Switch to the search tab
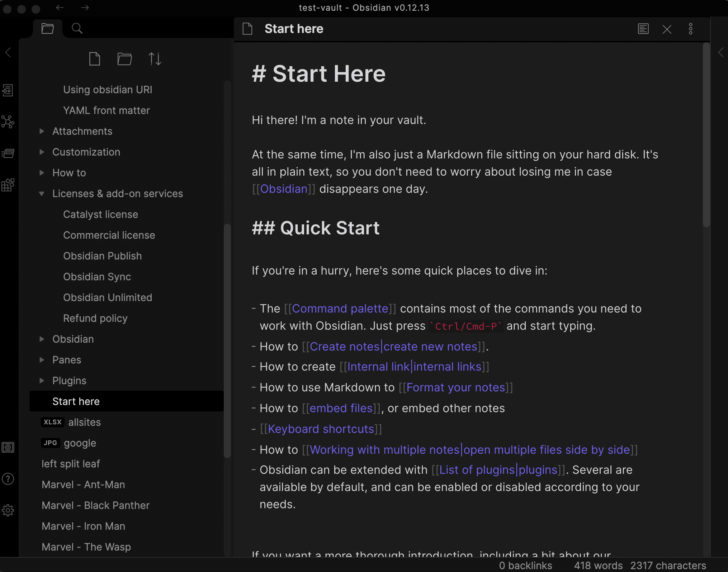The width and height of the screenshot is (728, 572). click(x=77, y=28)
